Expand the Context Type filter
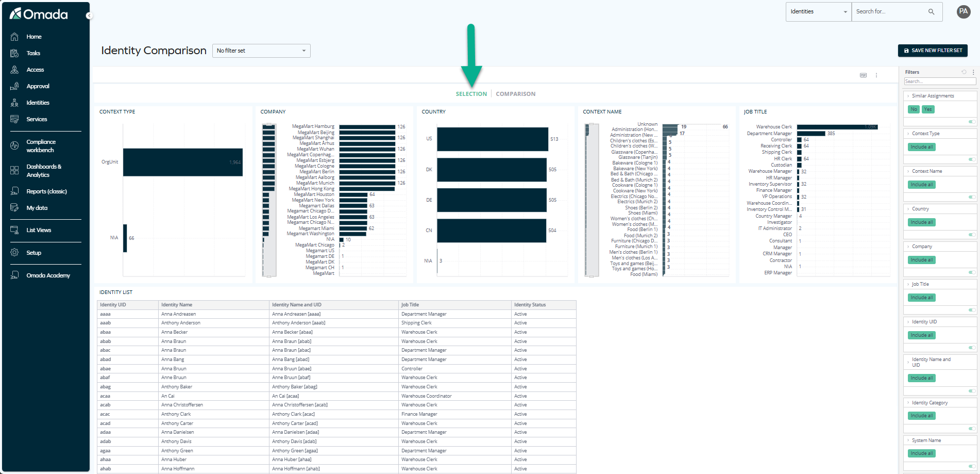 click(x=908, y=134)
